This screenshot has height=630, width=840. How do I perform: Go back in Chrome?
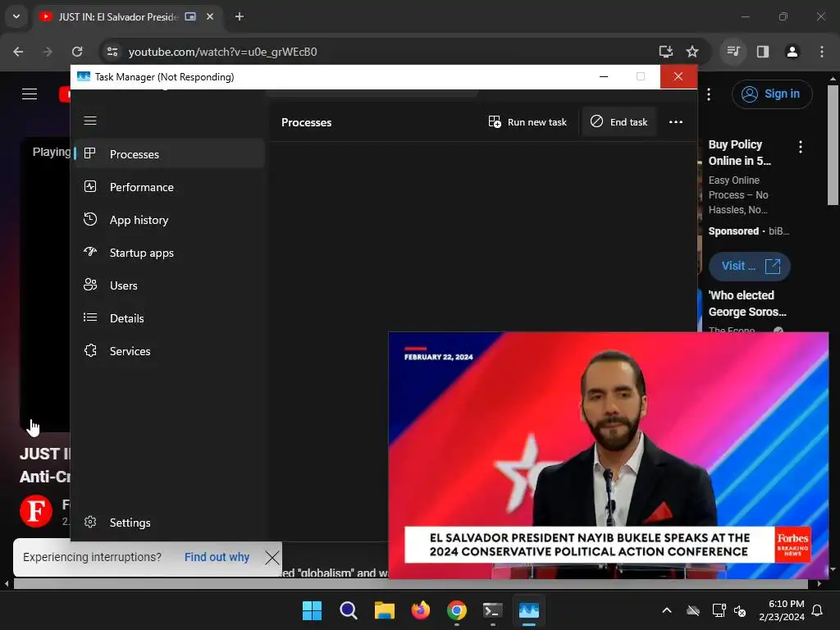(18, 52)
